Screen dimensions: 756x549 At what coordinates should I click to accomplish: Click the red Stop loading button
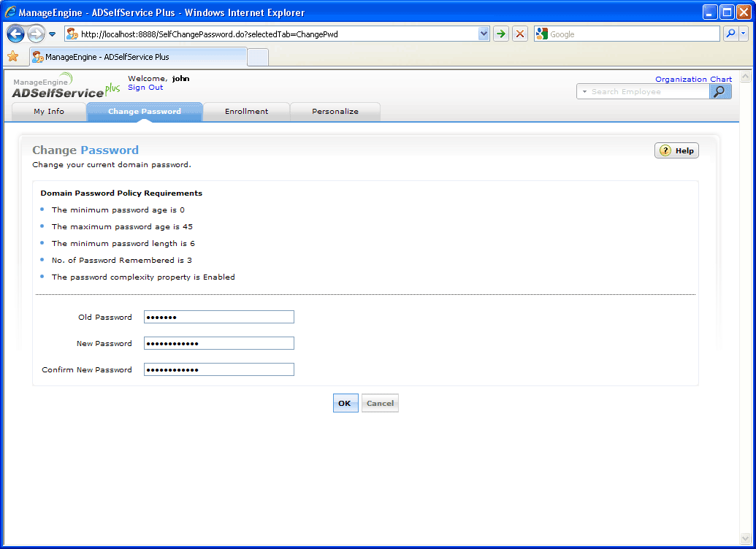520,34
